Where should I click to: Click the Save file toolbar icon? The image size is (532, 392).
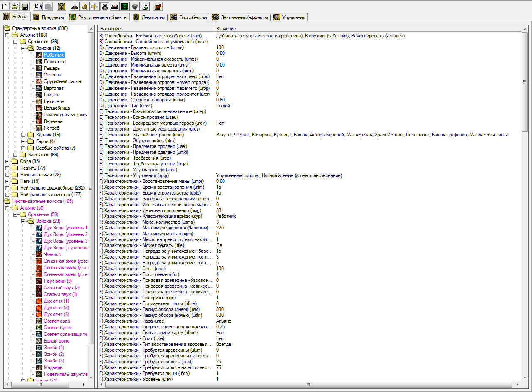tap(25, 6)
